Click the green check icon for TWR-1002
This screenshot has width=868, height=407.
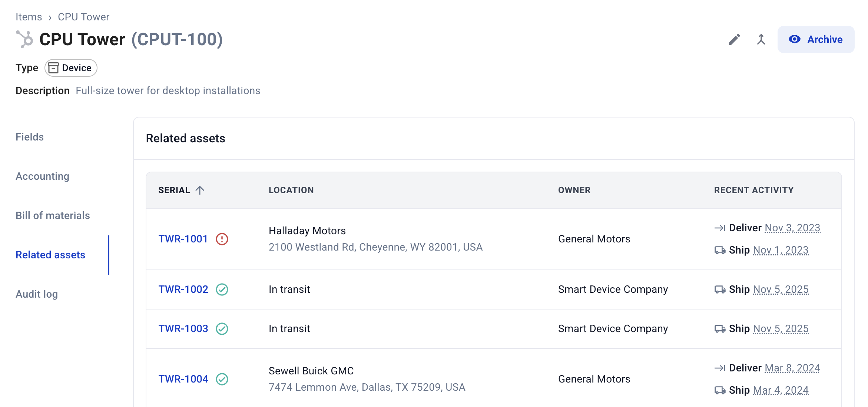click(x=222, y=289)
